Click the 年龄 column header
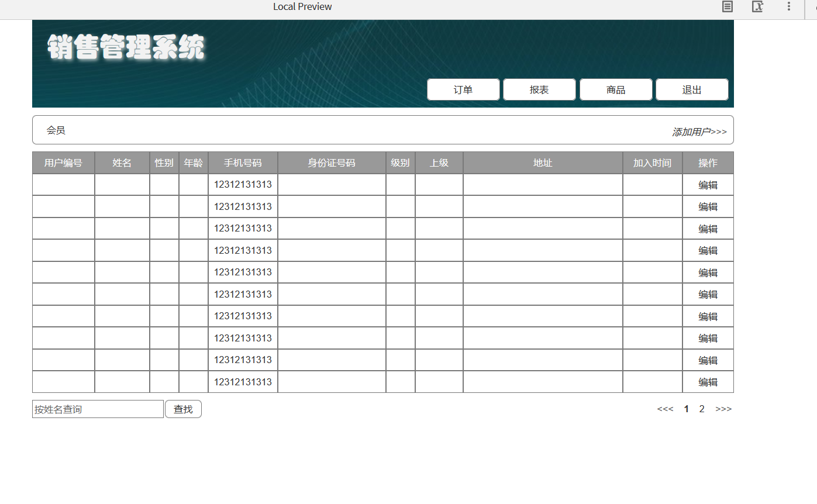The image size is (817, 504). tap(194, 163)
